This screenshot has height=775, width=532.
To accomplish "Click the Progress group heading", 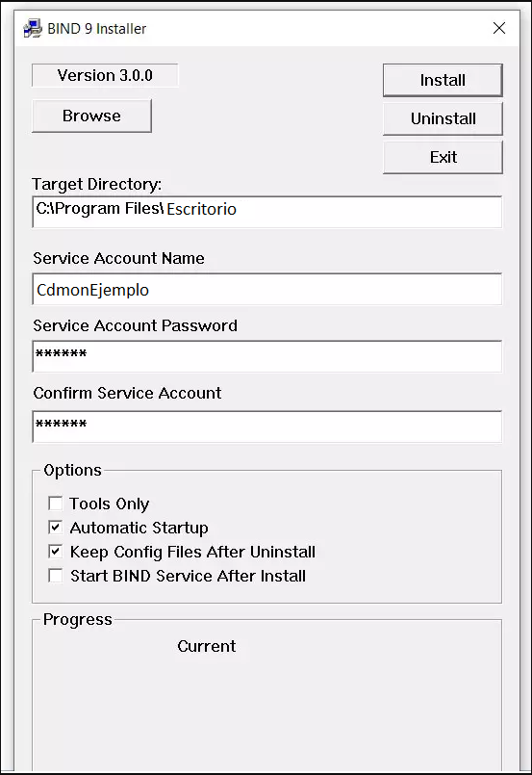I will (x=78, y=620).
